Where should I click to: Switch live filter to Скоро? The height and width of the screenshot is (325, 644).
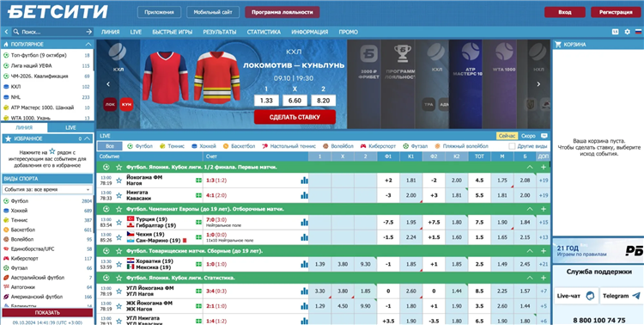pos(528,136)
